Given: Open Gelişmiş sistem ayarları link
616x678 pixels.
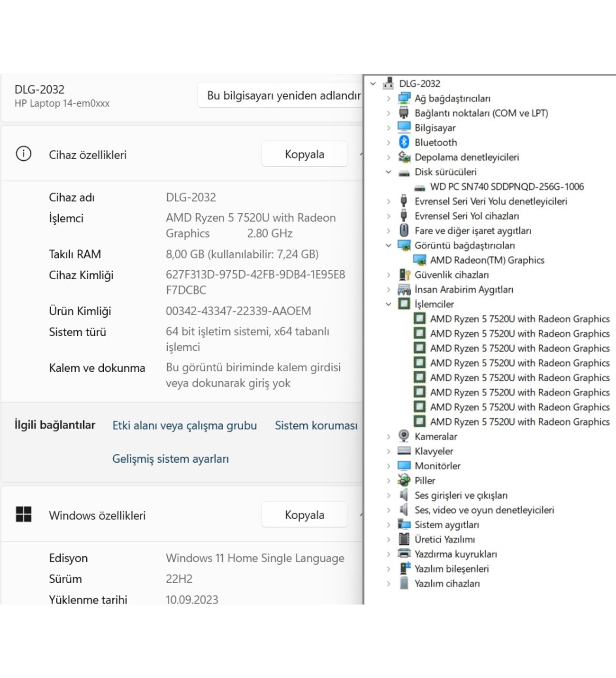Looking at the screenshot, I should point(171,458).
